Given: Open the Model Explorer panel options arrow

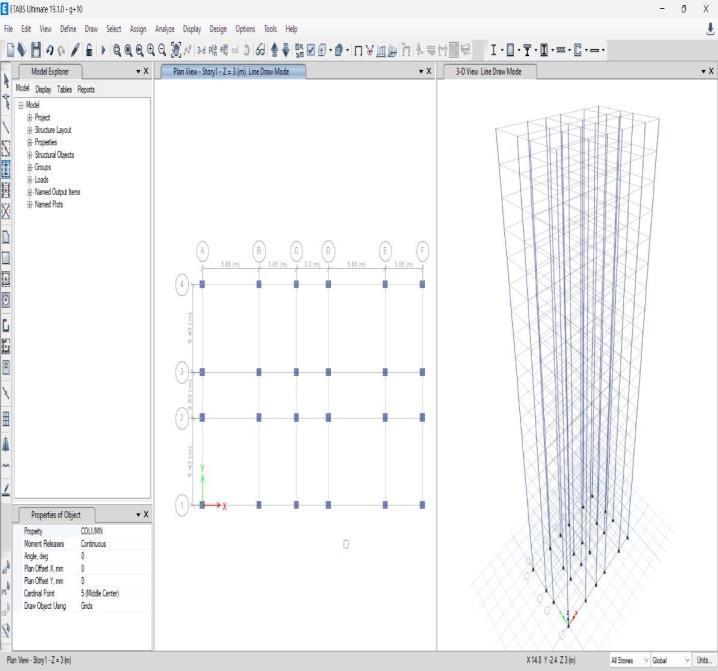Looking at the screenshot, I should [138, 71].
